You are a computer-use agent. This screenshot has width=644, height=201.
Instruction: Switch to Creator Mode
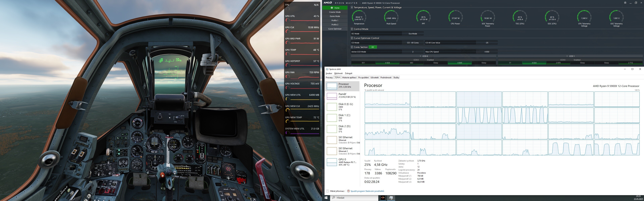coord(335,12)
